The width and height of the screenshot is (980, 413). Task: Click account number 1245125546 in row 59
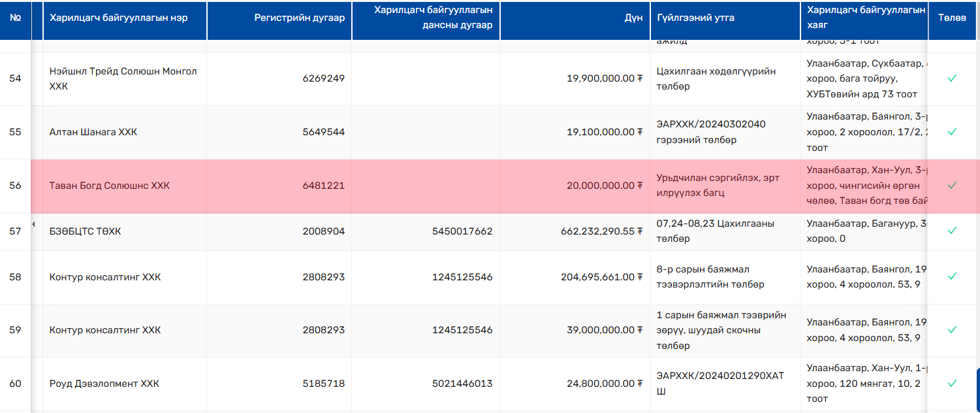pyautogui.click(x=462, y=330)
